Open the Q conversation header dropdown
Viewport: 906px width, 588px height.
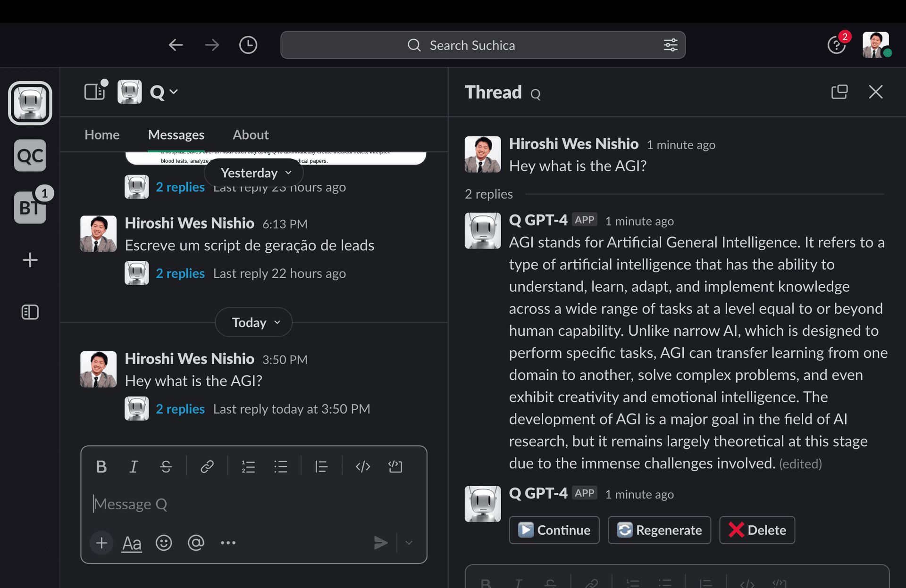click(x=163, y=91)
